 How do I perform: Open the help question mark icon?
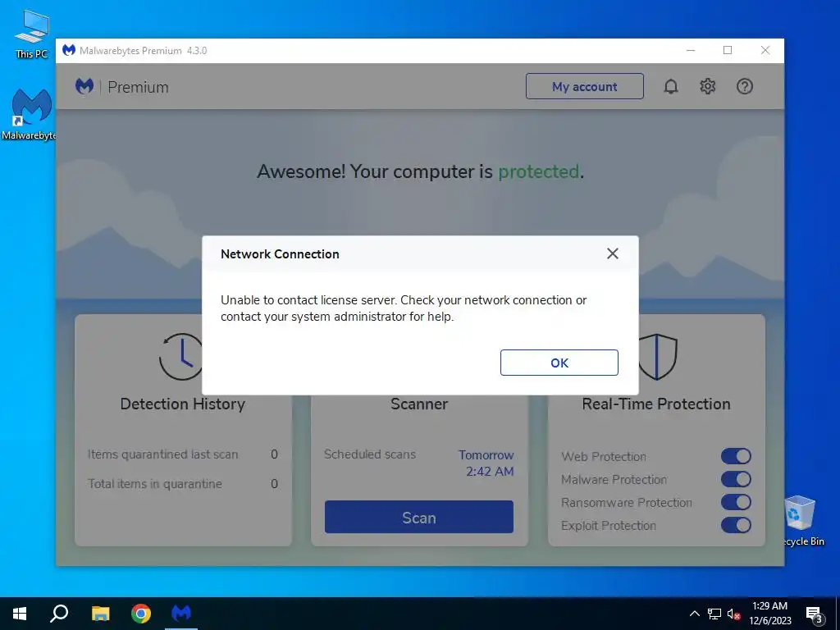[745, 86]
